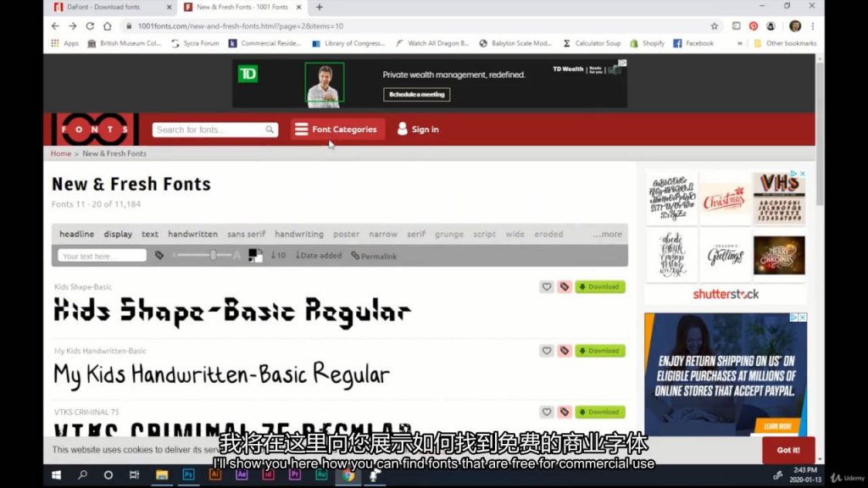Screen dimensions: 868x488
Task: Click the search magnifier icon
Action: pyautogui.click(x=270, y=130)
